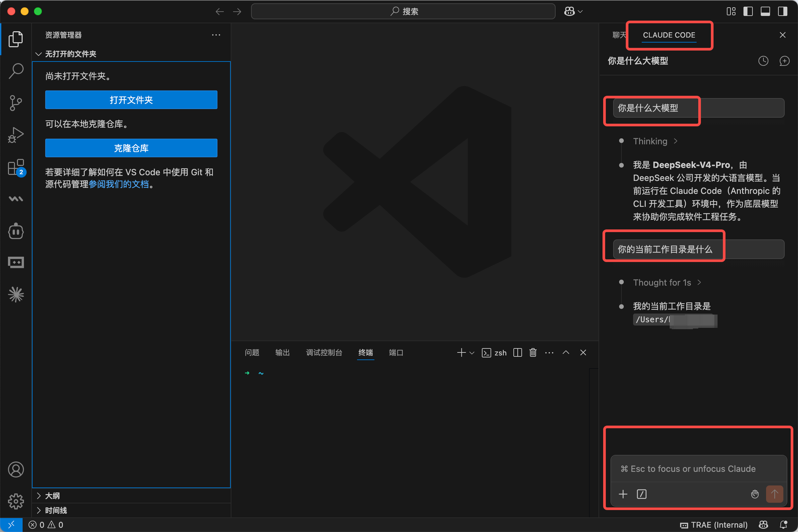Show Claude Code session history
Image resolution: width=798 pixels, height=532 pixels.
point(763,61)
